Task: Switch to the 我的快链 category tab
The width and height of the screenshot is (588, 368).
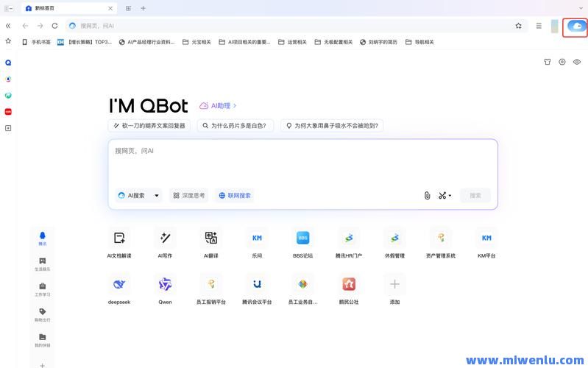Action: coord(43,340)
